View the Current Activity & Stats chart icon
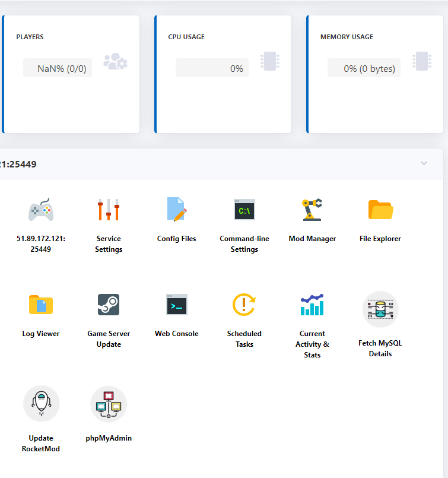Image resolution: width=448 pixels, height=478 pixels. (312, 305)
